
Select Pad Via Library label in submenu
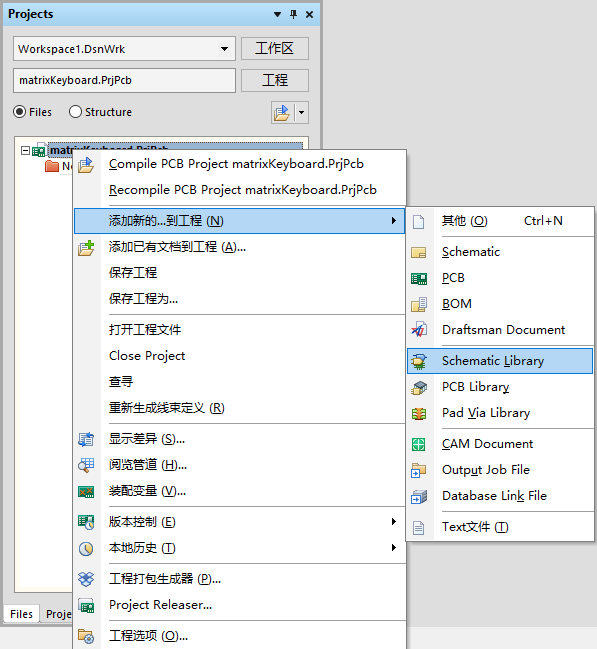(x=486, y=413)
